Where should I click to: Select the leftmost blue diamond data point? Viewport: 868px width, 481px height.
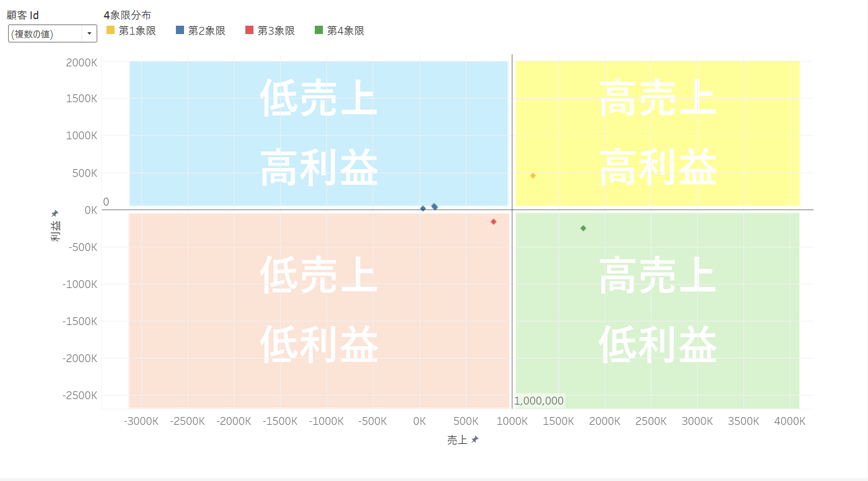[423, 209]
